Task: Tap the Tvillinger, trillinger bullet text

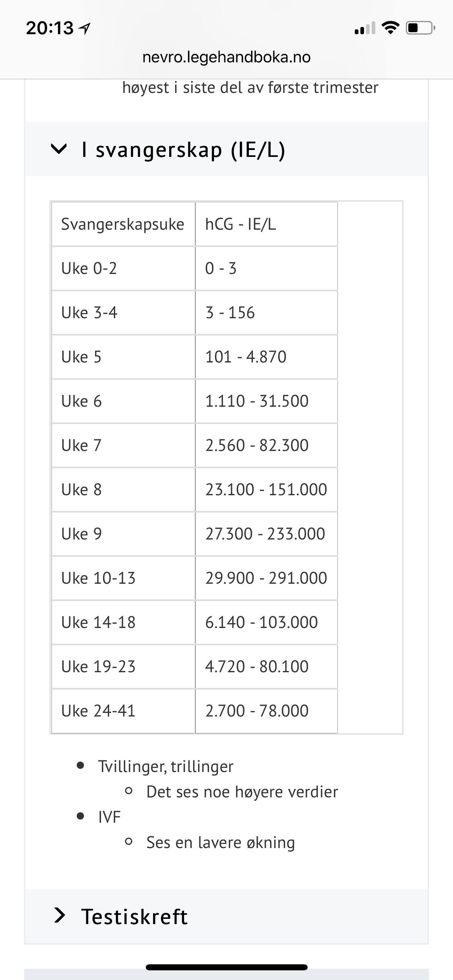Action: [x=165, y=766]
